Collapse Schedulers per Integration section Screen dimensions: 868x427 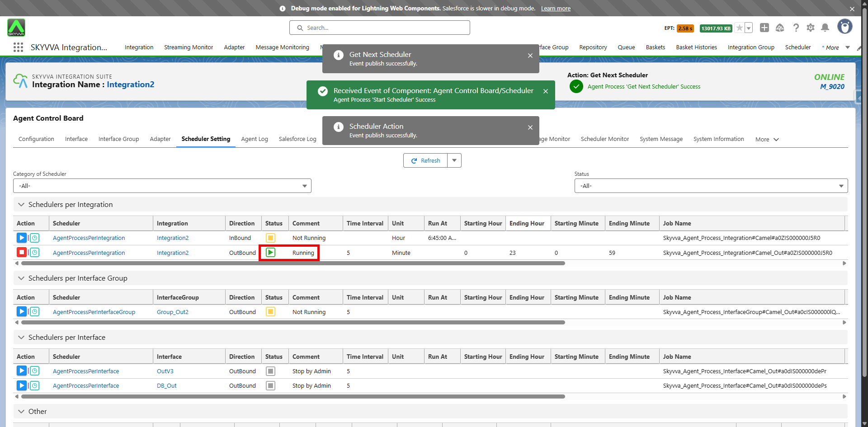click(x=21, y=205)
